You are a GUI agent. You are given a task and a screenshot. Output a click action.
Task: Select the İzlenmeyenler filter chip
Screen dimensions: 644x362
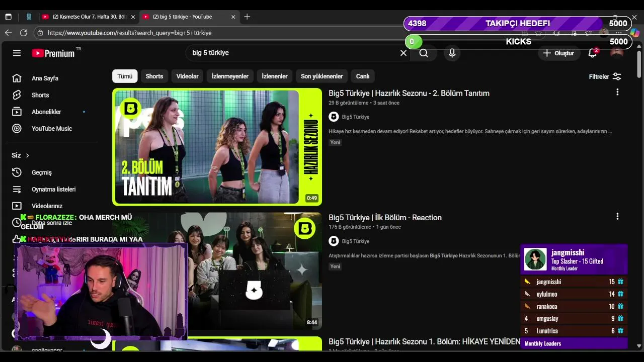click(230, 76)
